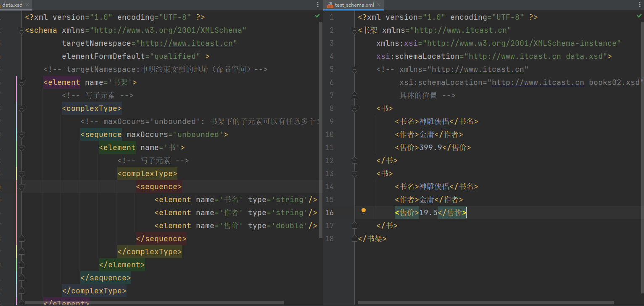Image resolution: width=644 pixels, height=306 pixels.
Task: Switch to the test_schema.xml tab
Action: click(x=354, y=5)
